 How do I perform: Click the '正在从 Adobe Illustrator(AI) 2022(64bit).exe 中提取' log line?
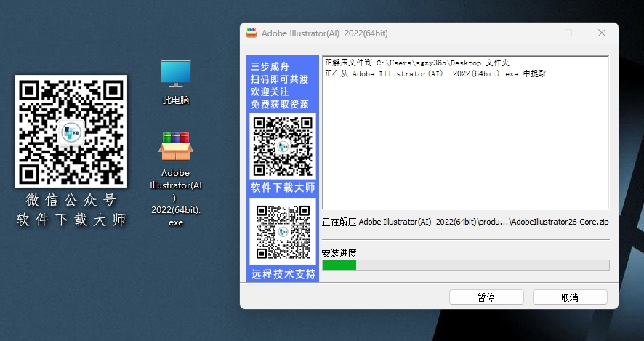click(x=435, y=73)
